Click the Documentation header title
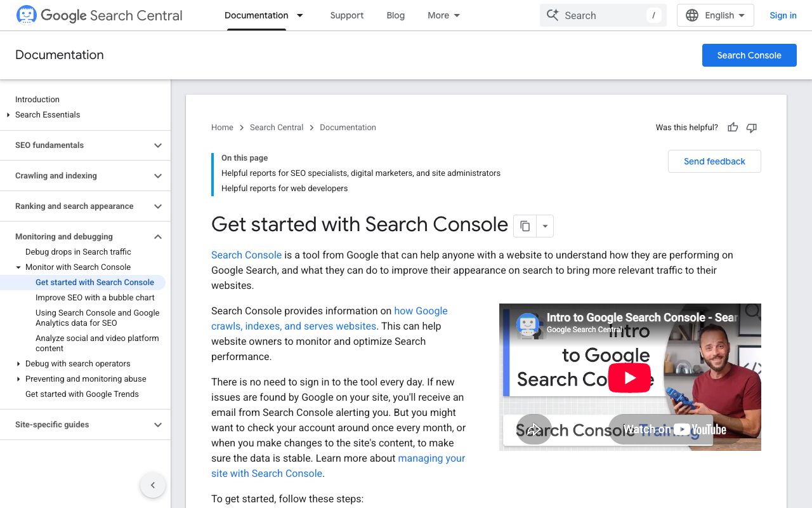This screenshot has height=508, width=812. coord(60,55)
